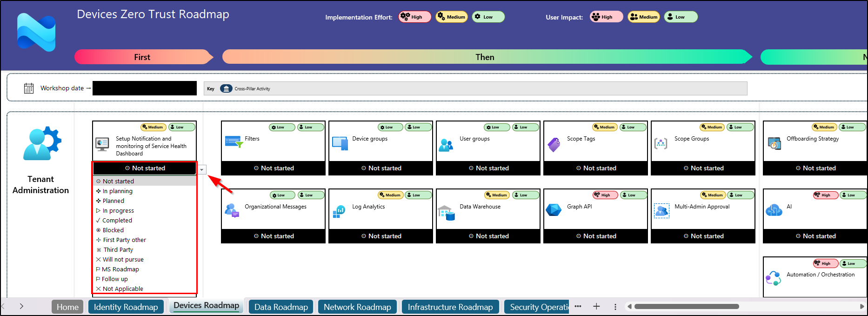Select In planning from the status list
This screenshot has height=316, width=868.
[x=145, y=191]
